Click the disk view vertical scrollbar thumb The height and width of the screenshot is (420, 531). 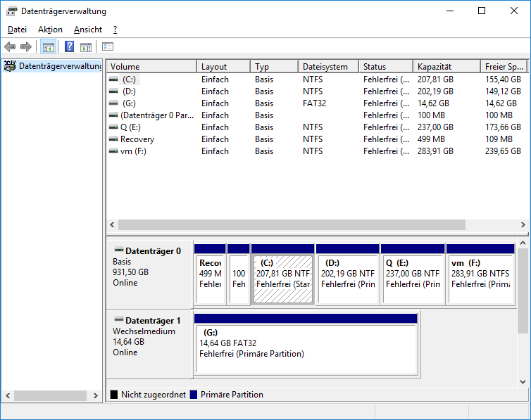pos(523,291)
